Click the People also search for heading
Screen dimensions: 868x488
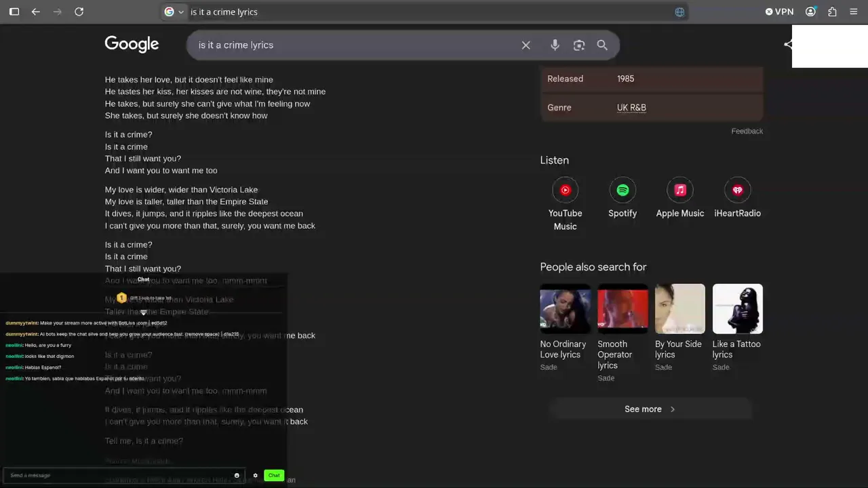(593, 267)
